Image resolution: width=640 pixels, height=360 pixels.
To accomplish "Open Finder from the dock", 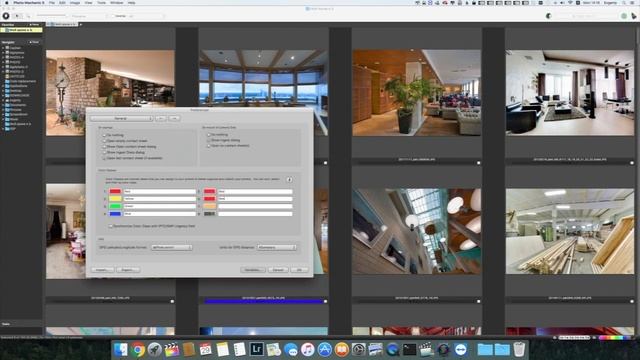I will pyautogui.click(x=121, y=350).
